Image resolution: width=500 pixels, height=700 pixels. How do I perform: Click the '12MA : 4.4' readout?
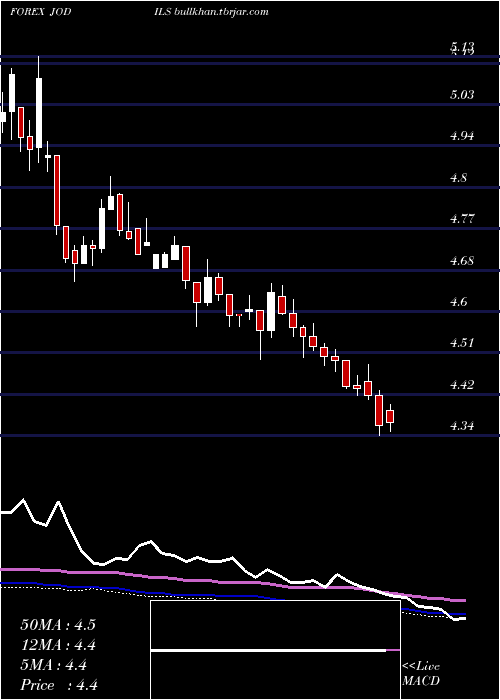tap(58, 645)
